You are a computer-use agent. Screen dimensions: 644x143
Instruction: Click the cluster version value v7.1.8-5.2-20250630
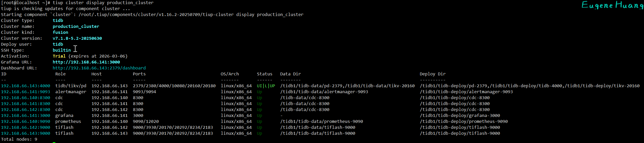(x=77, y=38)
